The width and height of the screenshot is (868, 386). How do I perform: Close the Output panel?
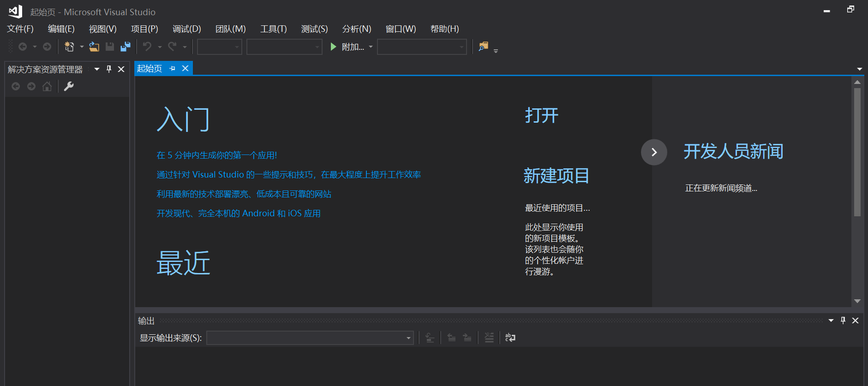[x=856, y=321]
